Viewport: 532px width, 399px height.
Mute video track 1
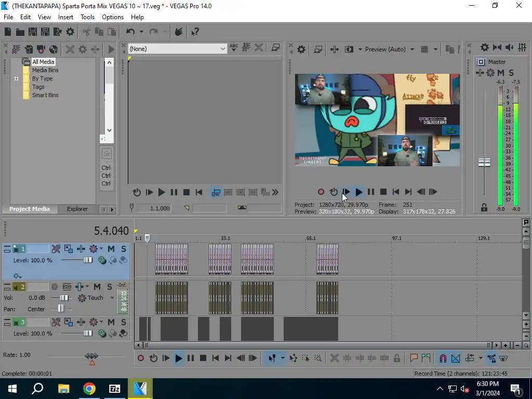[x=111, y=249]
